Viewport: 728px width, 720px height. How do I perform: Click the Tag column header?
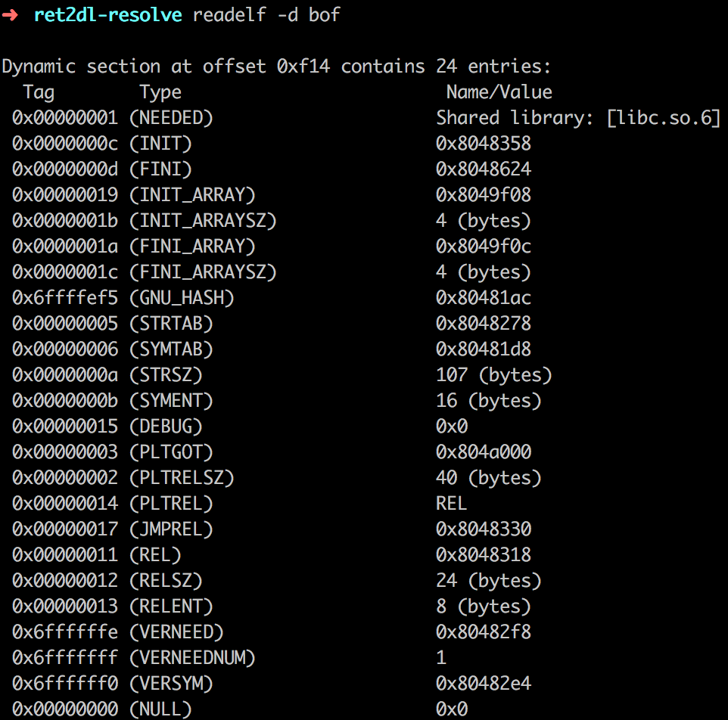tap(39, 92)
